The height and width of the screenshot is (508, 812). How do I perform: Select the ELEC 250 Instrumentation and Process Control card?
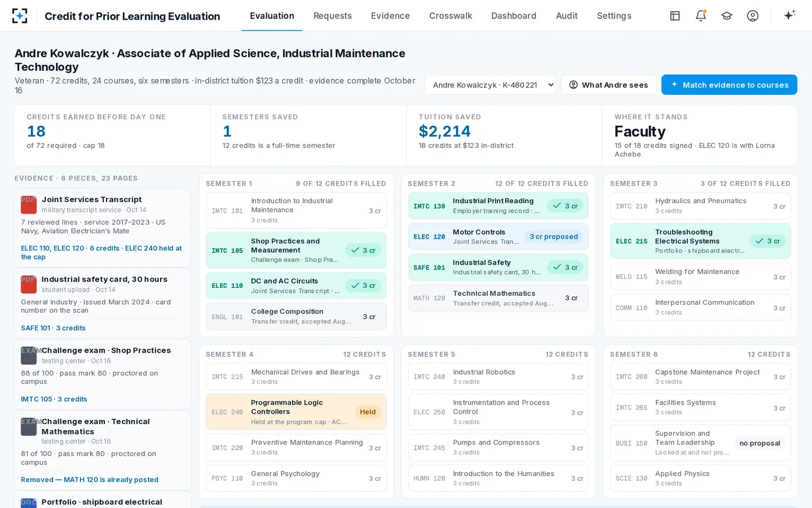[x=498, y=412]
